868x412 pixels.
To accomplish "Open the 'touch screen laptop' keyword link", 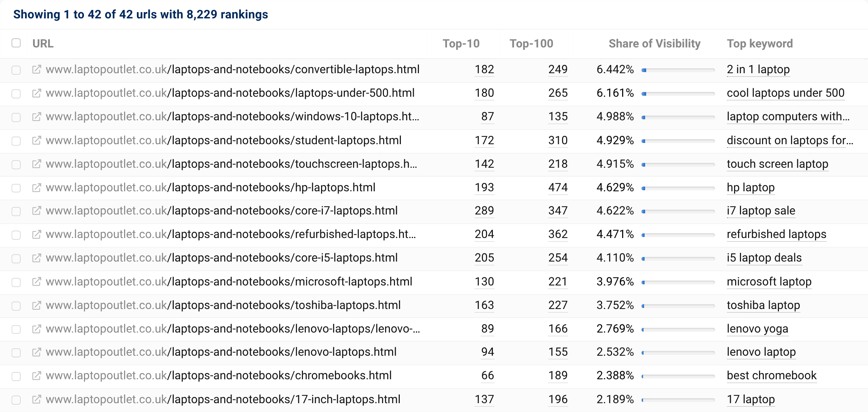I will pos(777,164).
